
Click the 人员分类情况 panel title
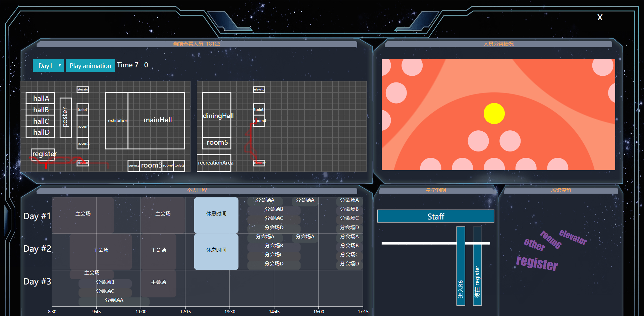pyautogui.click(x=498, y=44)
